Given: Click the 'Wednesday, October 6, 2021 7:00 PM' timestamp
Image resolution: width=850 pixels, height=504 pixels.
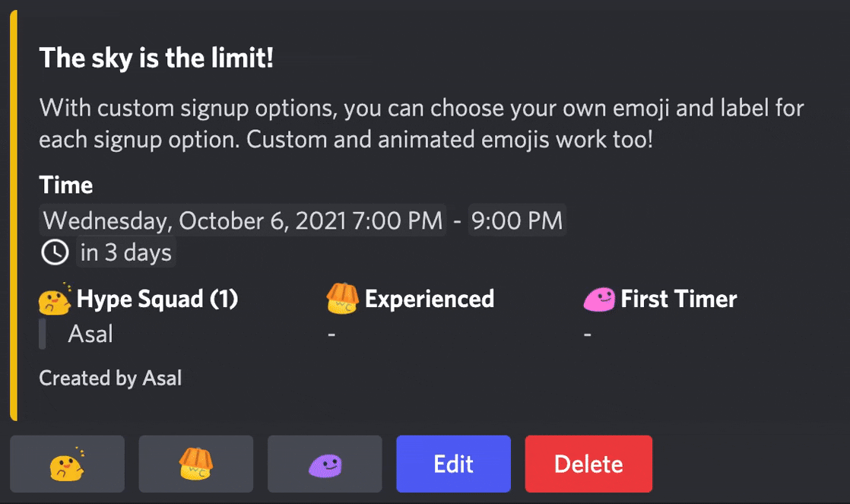Looking at the screenshot, I should coord(243,220).
